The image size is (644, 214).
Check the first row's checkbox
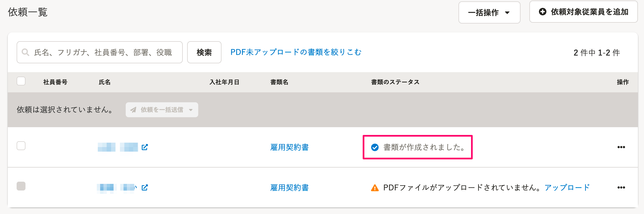tap(21, 146)
